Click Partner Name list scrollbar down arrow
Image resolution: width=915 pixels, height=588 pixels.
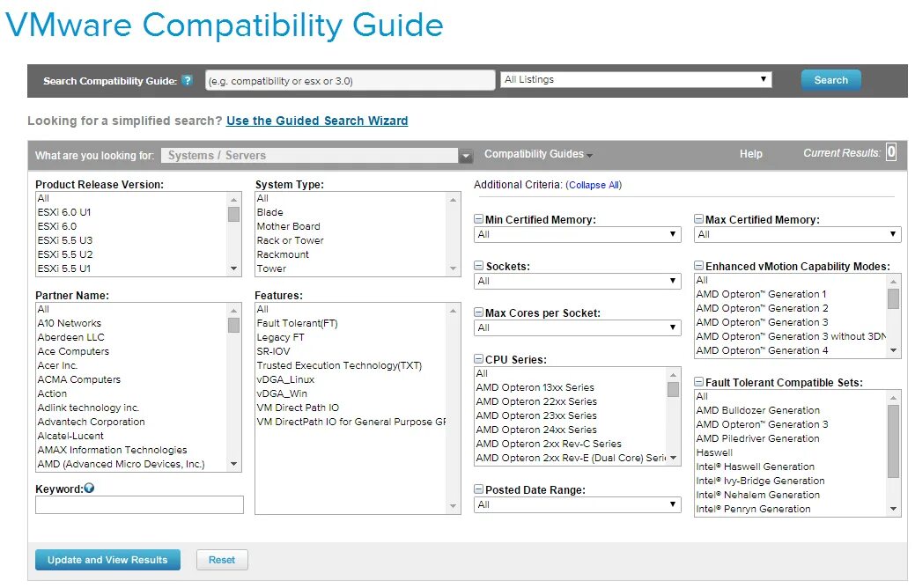234,465
